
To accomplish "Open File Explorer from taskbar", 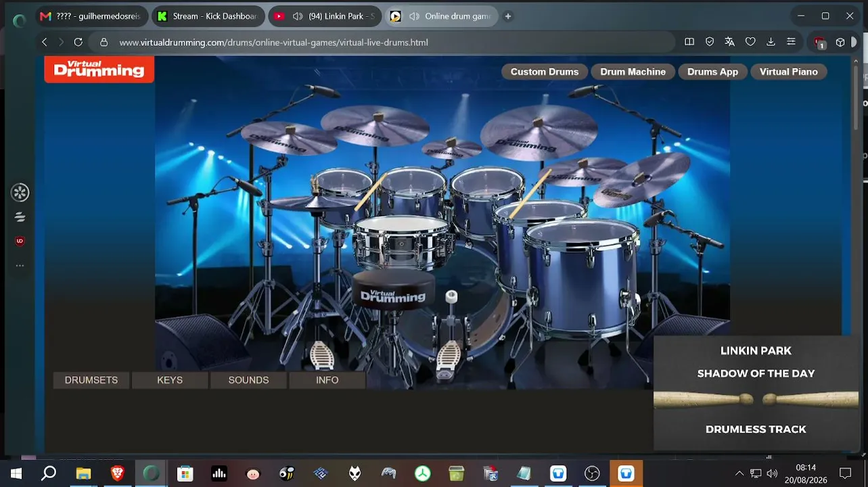I will pyautogui.click(x=83, y=473).
